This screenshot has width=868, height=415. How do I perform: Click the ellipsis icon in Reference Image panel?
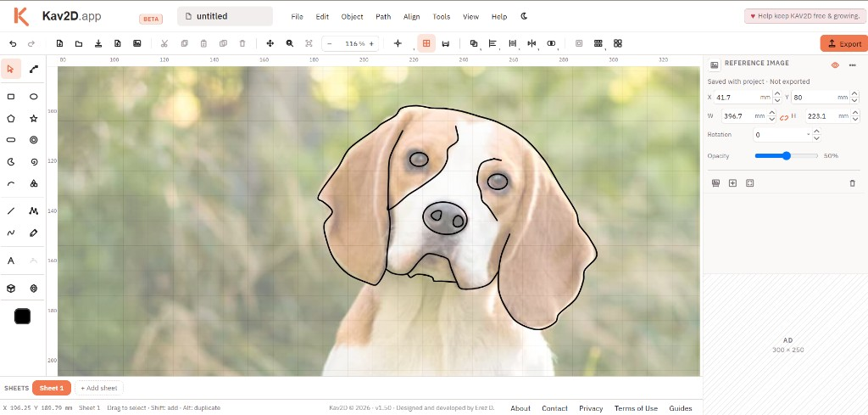[x=853, y=64]
